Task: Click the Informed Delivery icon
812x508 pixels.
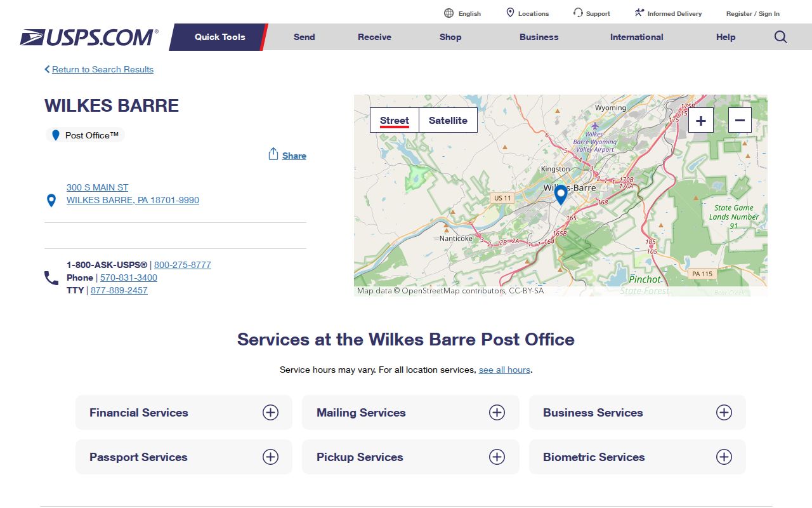Action: [x=639, y=13]
